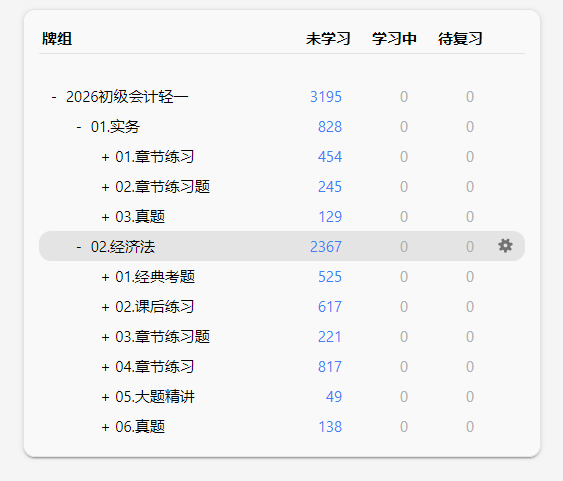Expand the 02.章节练习题 deck
The image size is (563, 481).
coord(105,187)
